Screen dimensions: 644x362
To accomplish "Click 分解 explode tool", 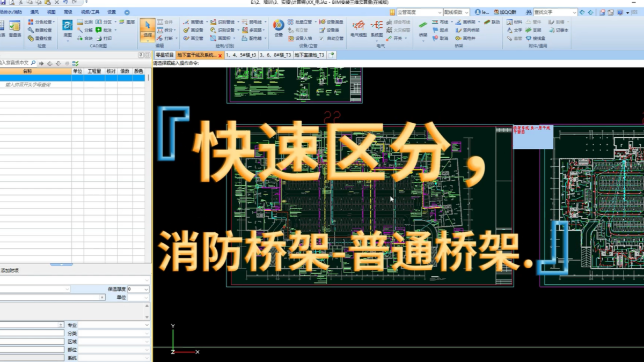I will click(85, 30).
